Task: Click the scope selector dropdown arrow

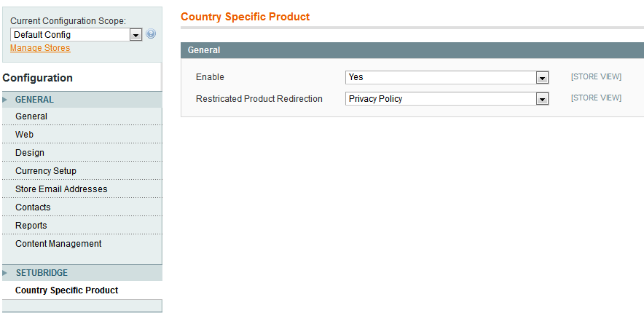Action: tap(136, 35)
